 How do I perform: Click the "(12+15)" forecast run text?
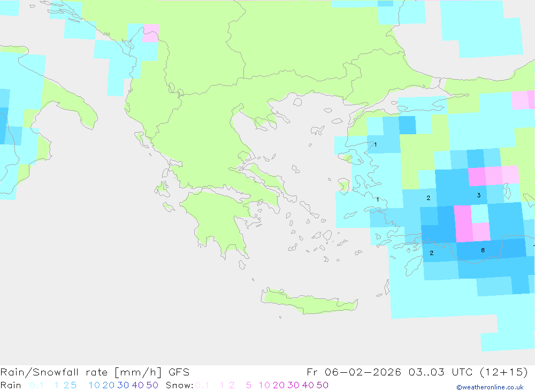click(x=503, y=372)
